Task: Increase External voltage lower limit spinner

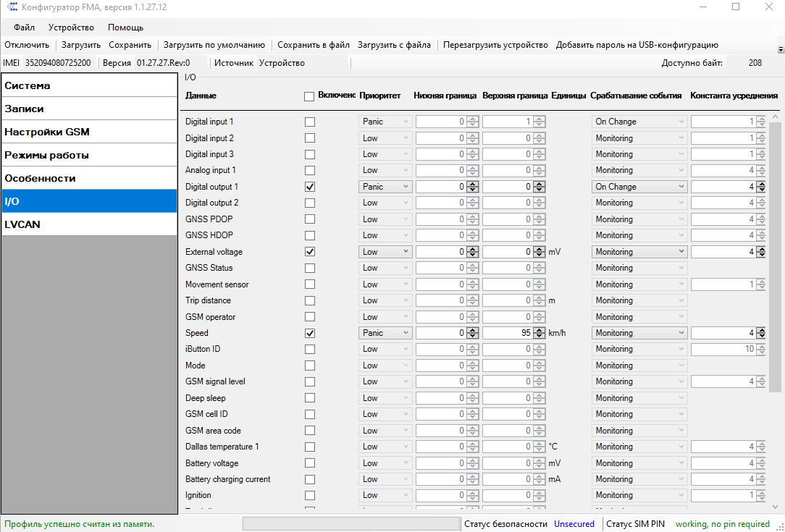Action: click(x=472, y=249)
